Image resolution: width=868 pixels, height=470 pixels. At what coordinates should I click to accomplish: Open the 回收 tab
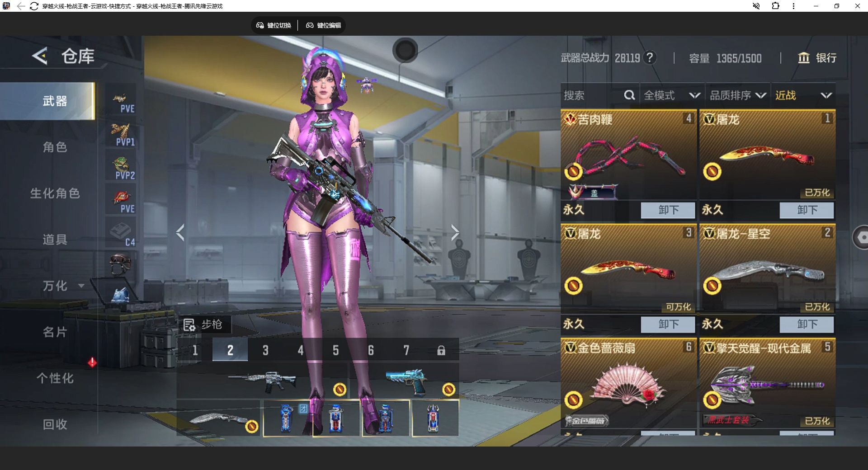point(55,424)
